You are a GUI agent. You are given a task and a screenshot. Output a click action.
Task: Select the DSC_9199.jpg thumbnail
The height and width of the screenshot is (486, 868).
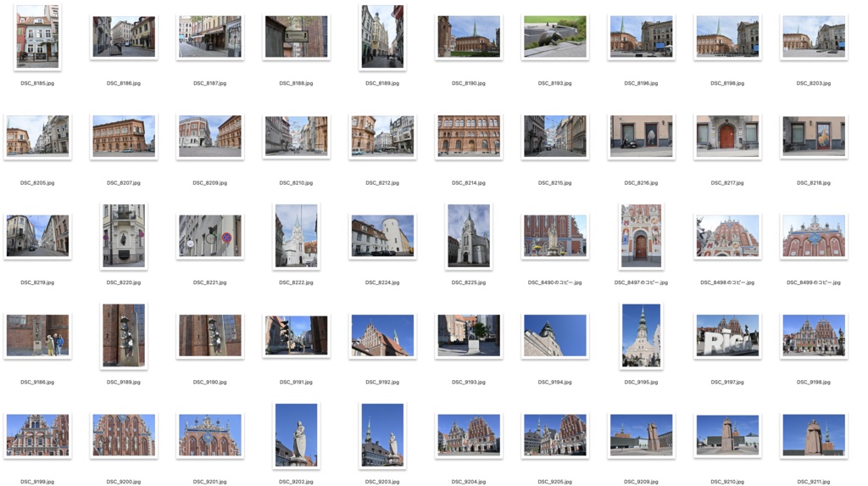[37, 435]
